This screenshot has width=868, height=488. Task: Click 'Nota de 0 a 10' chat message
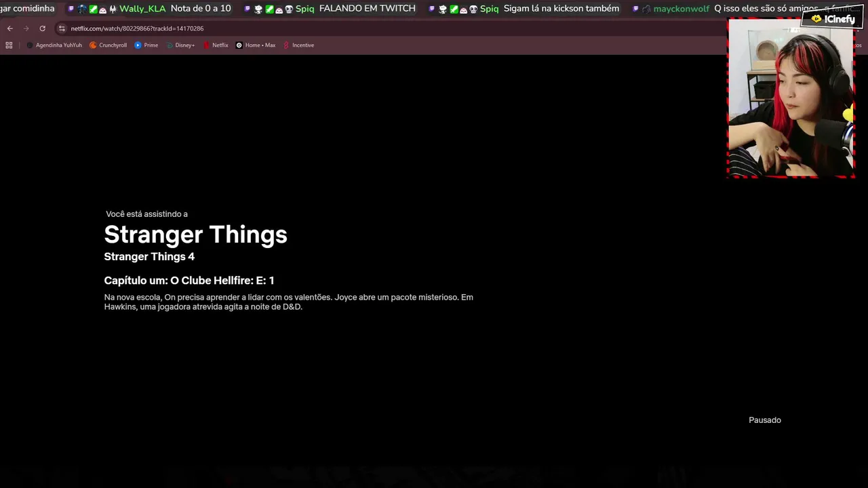pos(201,9)
